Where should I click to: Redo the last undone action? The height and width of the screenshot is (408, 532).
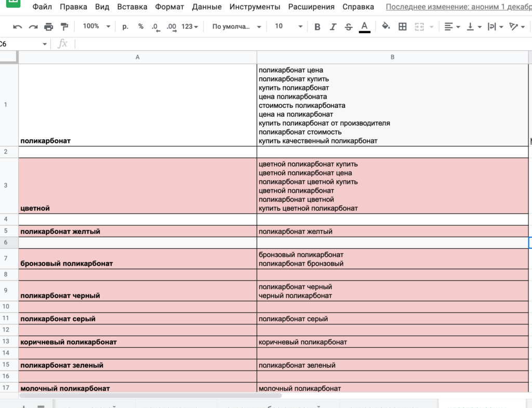(33, 27)
